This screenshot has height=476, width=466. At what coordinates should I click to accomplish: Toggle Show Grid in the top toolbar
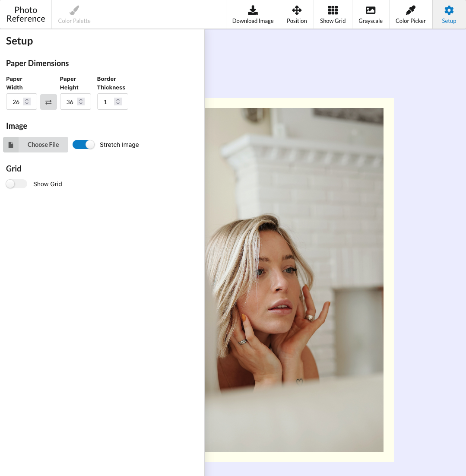tap(333, 15)
